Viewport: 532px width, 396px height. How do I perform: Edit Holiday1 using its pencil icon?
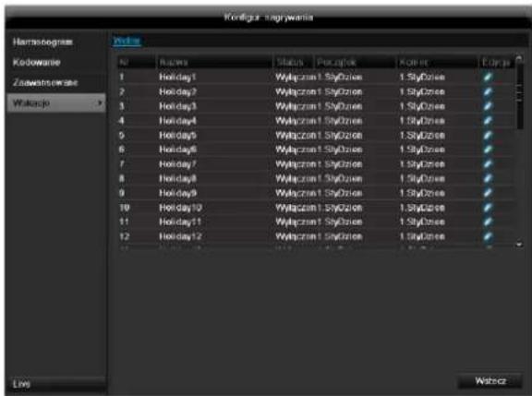tap(488, 78)
